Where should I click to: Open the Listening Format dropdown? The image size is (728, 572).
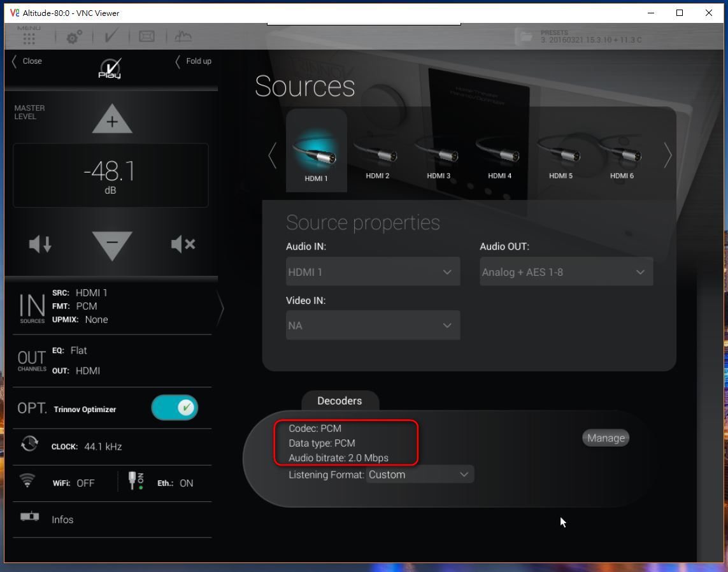(420, 475)
